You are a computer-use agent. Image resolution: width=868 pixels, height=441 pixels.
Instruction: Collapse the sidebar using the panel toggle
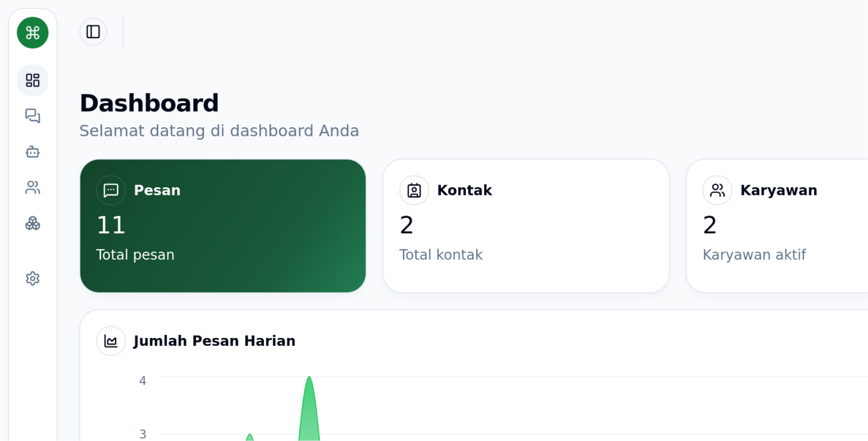(x=93, y=31)
